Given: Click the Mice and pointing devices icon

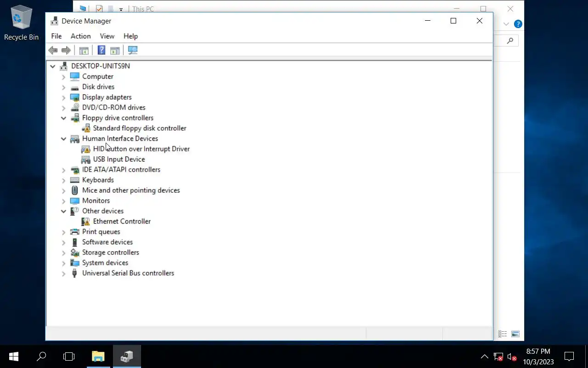Looking at the screenshot, I should point(74,190).
